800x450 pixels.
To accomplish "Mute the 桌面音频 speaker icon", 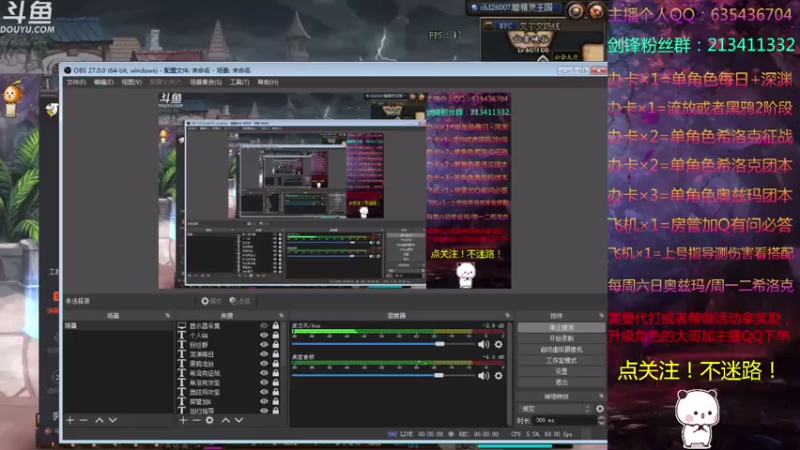I will [483, 376].
